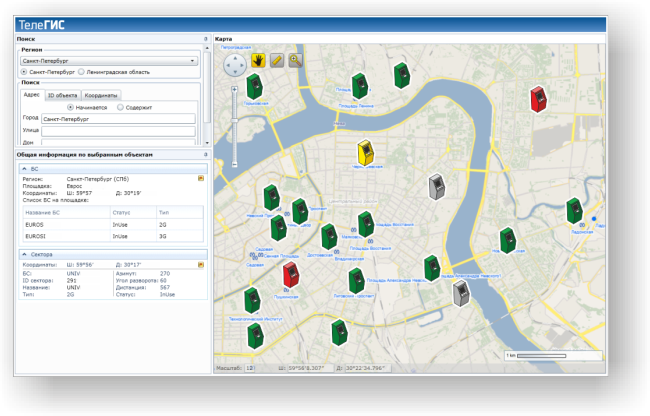Viewport: 650px width, 416px height.
Task: Click the green station marker at Горьковская
Action: pos(254,87)
